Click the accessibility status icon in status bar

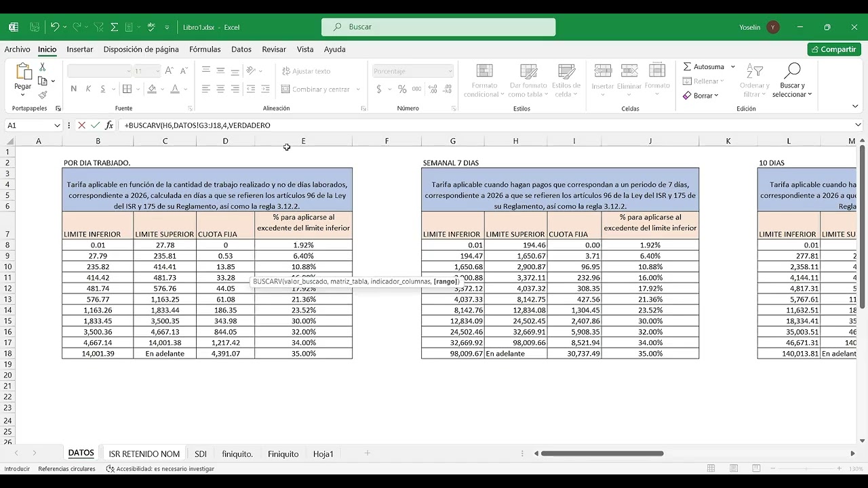(x=110, y=468)
